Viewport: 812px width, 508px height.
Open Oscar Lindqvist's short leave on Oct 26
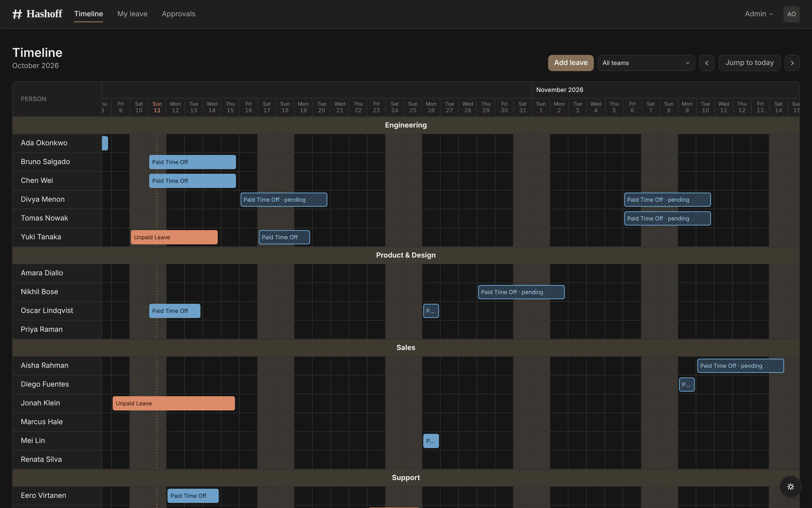(x=431, y=311)
